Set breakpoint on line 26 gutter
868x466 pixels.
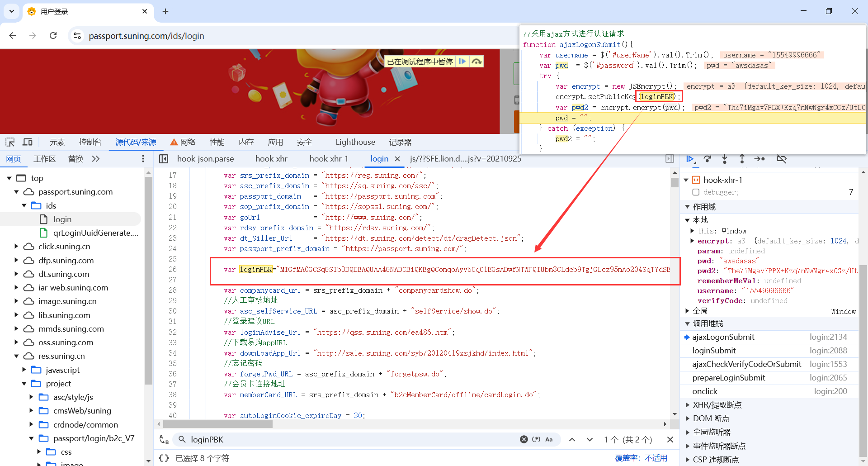point(172,270)
